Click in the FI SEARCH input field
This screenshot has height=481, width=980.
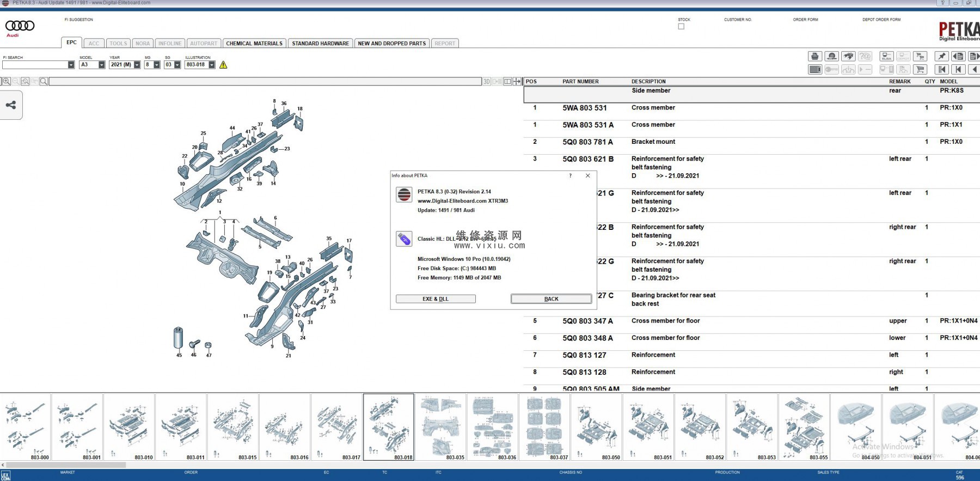coord(35,65)
